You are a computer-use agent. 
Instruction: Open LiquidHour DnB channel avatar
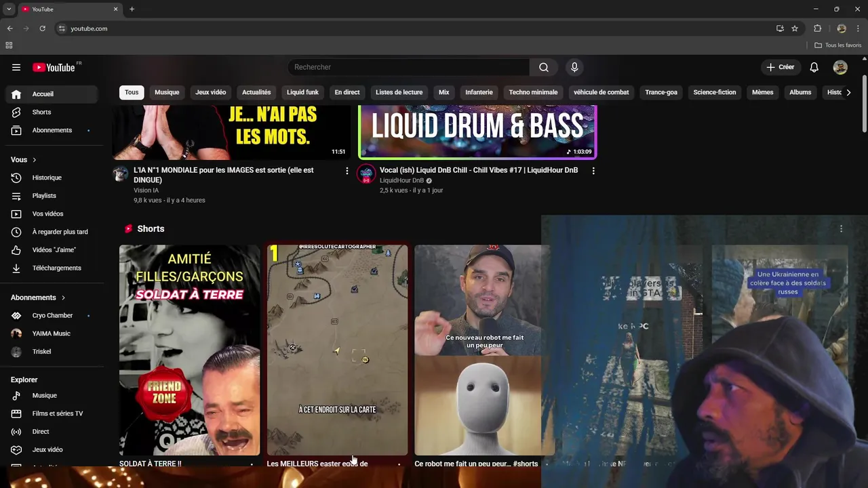coord(366,174)
